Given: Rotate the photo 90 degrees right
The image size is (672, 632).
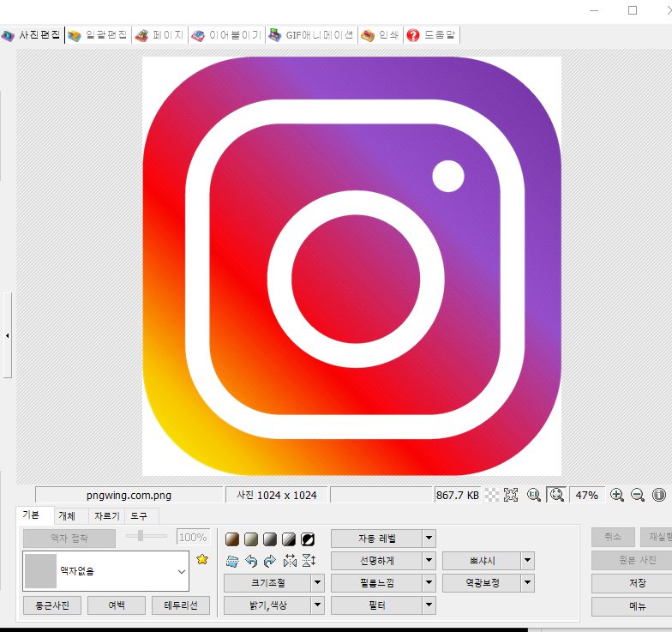Looking at the screenshot, I should click(x=270, y=561).
